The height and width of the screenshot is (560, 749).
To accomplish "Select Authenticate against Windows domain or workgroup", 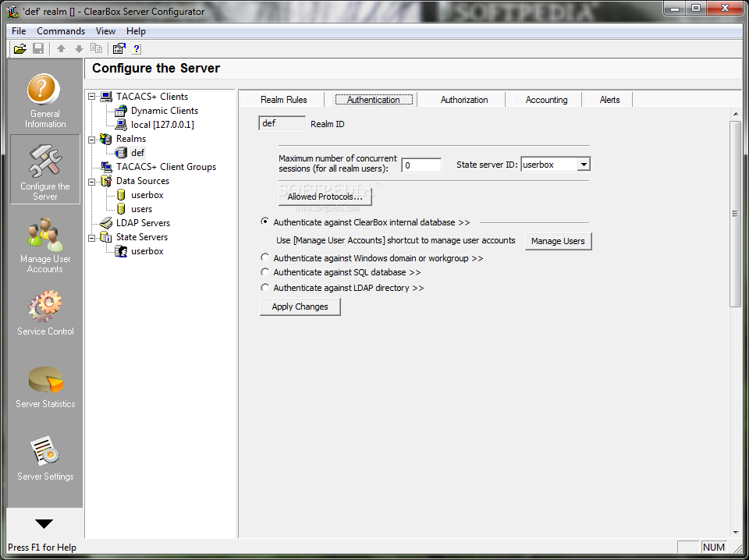I will 264,258.
